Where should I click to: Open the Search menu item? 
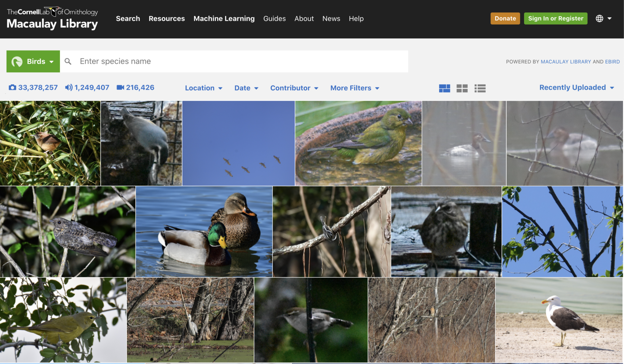(x=128, y=19)
